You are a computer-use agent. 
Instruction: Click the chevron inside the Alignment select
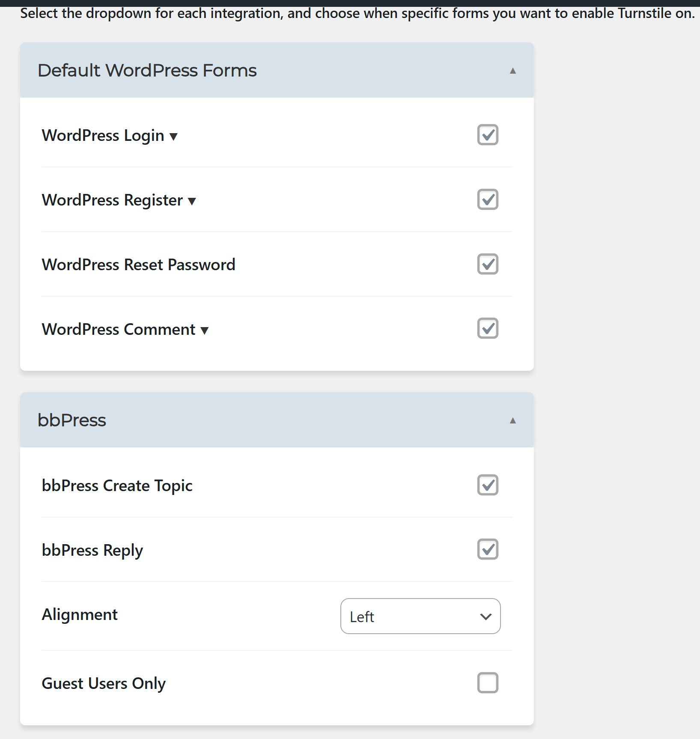(486, 617)
